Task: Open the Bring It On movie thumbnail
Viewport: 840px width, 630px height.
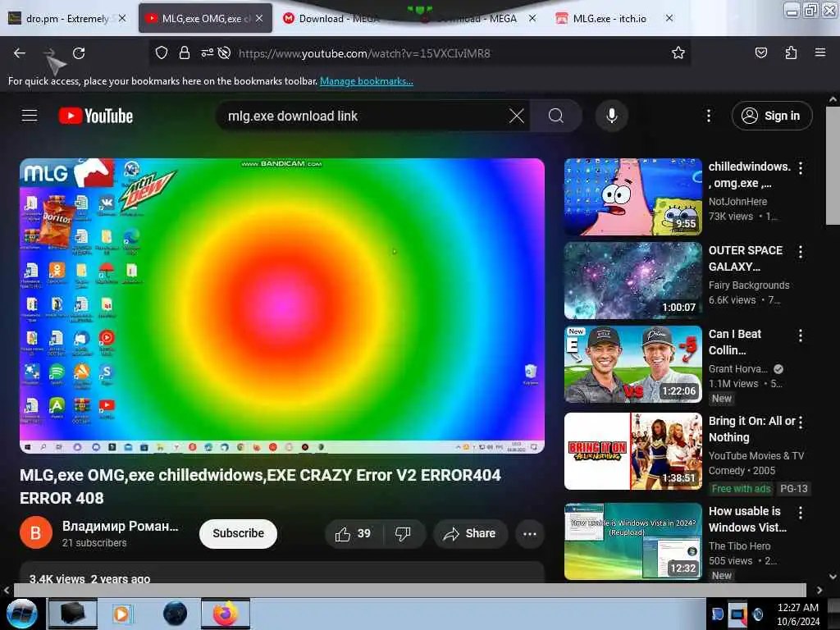Action: [633, 451]
